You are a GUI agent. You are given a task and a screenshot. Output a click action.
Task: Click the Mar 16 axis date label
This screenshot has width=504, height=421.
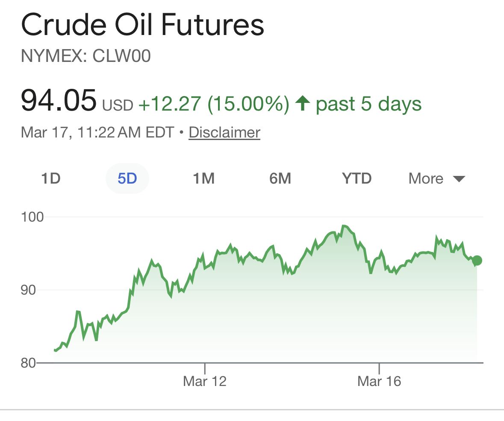point(379,381)
